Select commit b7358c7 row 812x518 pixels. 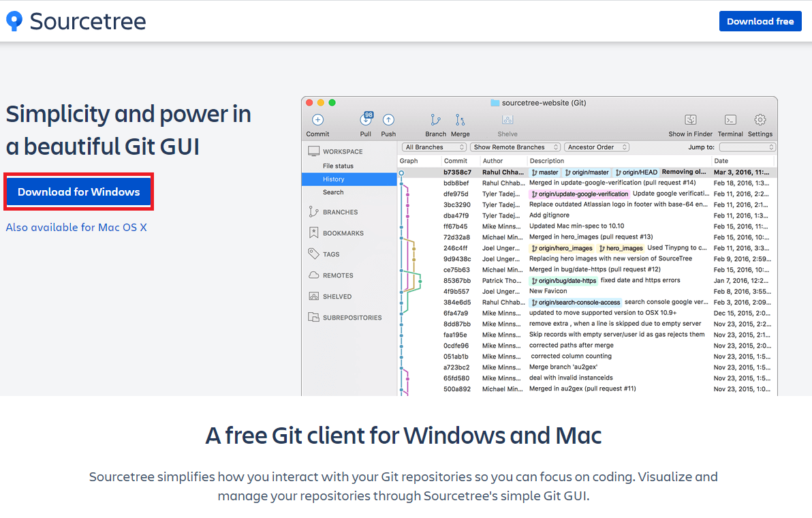(x=587, y=172)
